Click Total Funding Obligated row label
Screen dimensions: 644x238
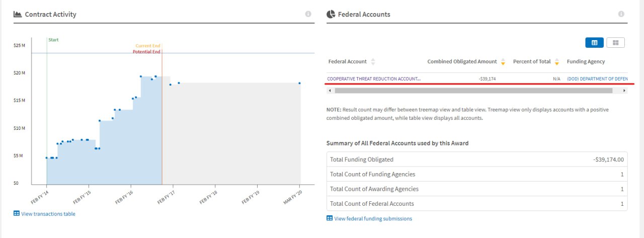pyautogui.click(x=362, y=160)
